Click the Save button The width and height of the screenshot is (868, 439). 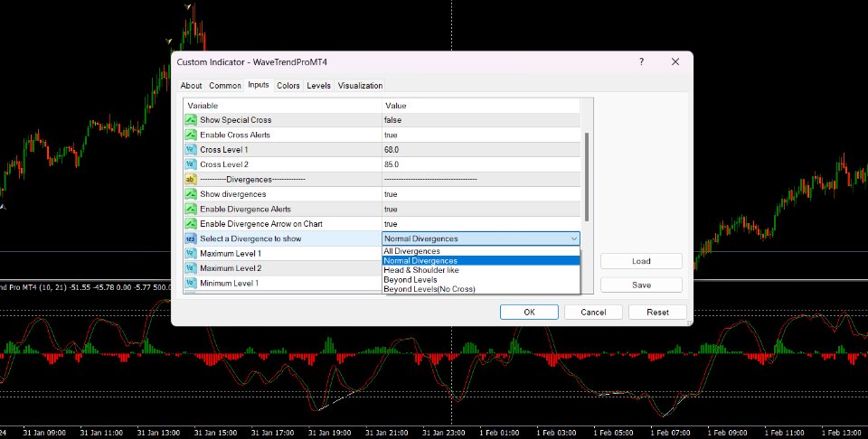[x=642, y=285]
